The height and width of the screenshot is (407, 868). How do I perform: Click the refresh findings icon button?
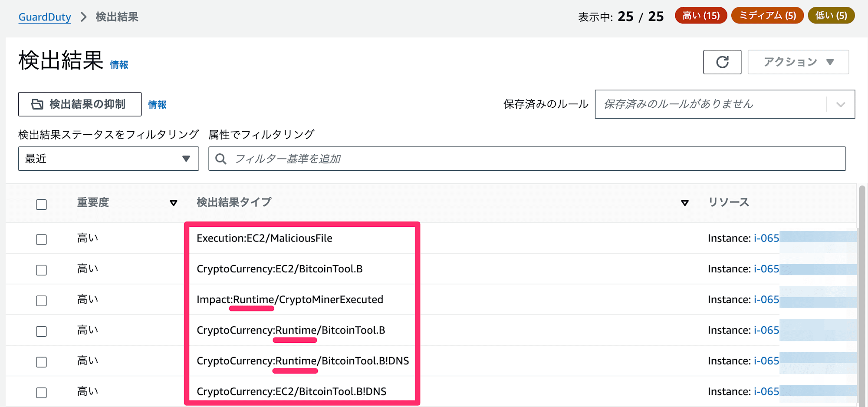(722, 62)
